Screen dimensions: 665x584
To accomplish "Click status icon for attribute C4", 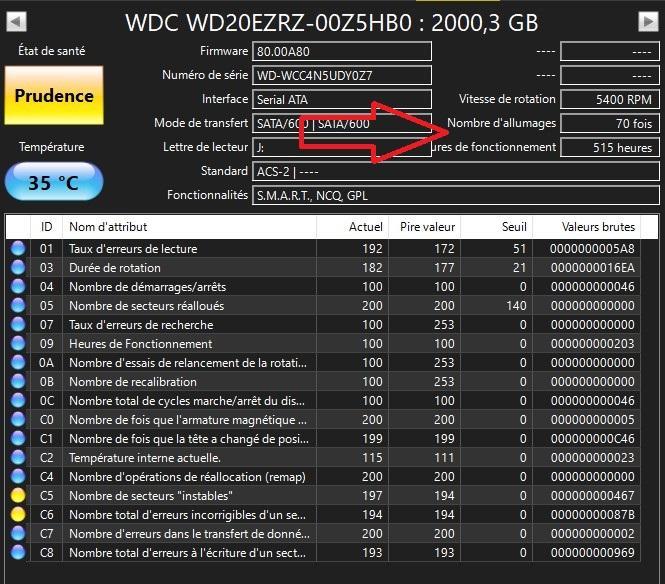I will click(18, 477).
